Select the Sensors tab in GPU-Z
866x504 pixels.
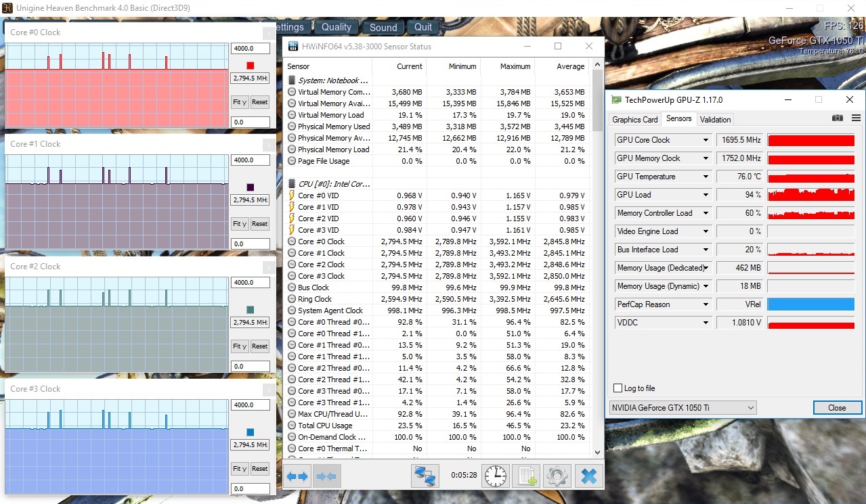(679, 119)
